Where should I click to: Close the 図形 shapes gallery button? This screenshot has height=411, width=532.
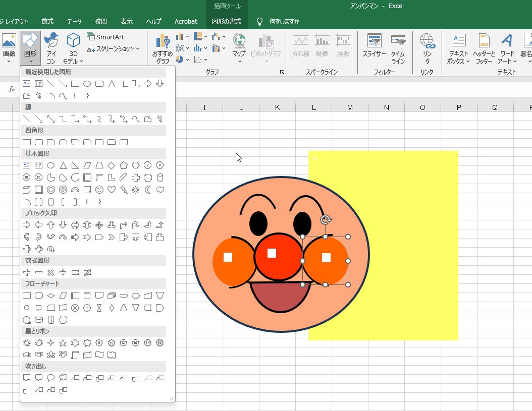pos(30,48)
